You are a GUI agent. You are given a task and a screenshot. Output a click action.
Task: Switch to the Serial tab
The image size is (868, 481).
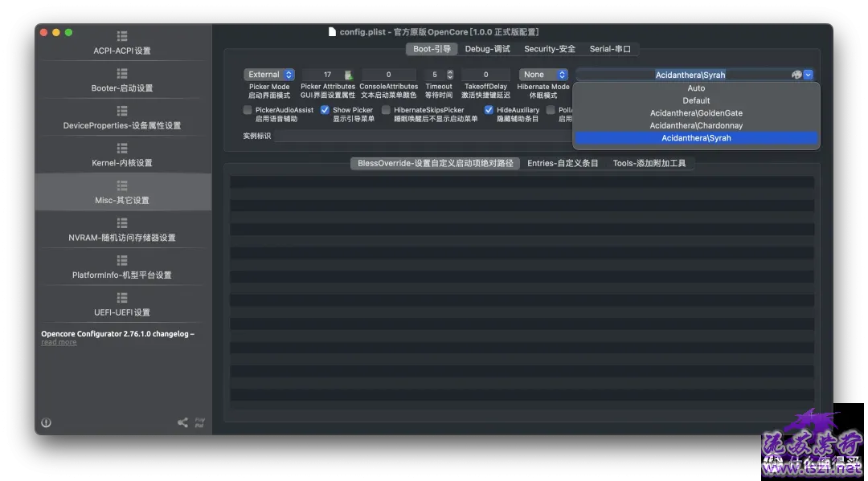click(610, 49)
